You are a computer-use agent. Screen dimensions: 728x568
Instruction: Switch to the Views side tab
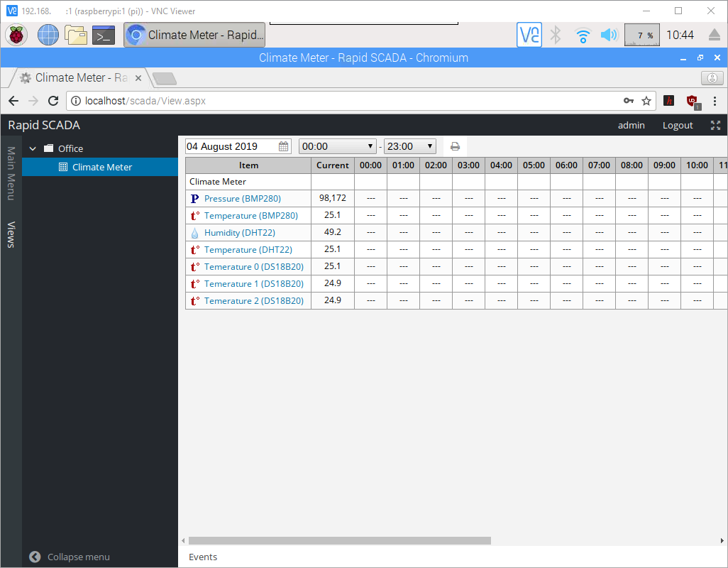click(11, 234)
